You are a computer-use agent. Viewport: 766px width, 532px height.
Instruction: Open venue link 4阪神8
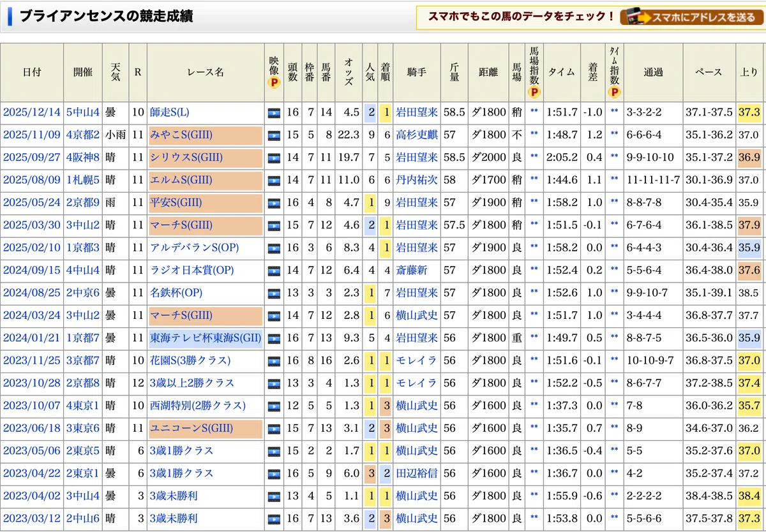tap(83, 158)
